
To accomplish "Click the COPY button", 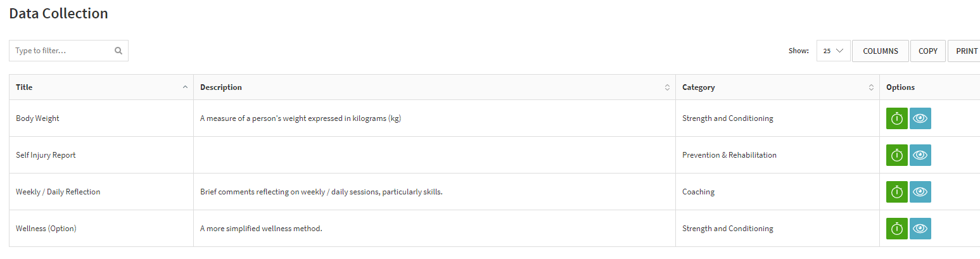I will 928,51.
